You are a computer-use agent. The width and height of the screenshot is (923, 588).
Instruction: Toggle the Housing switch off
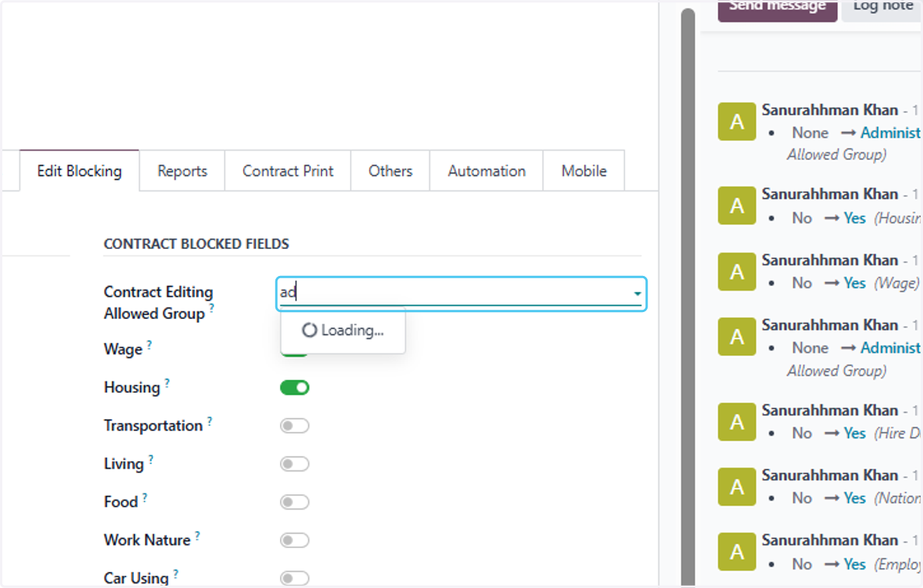tap(295, 387)
